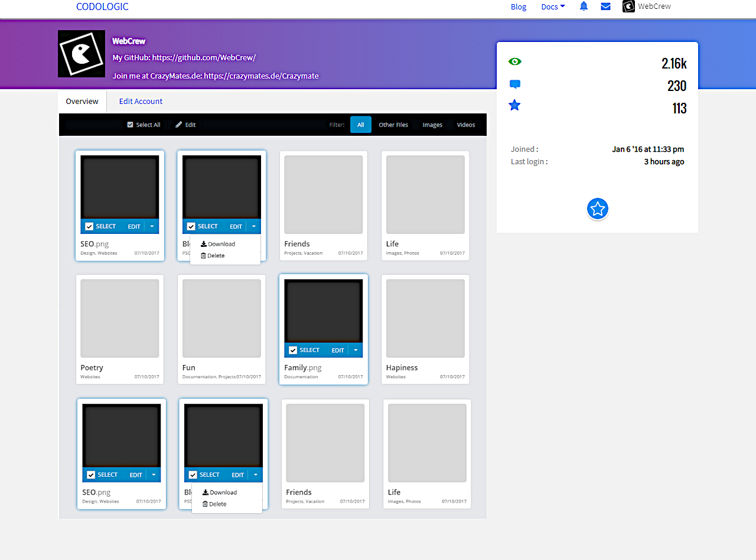Image resolution: width=756 pixels, height=560 pixels.
Task: Click EDIT on the top-row SEO.png card
Action: click(x=134, y=226)
